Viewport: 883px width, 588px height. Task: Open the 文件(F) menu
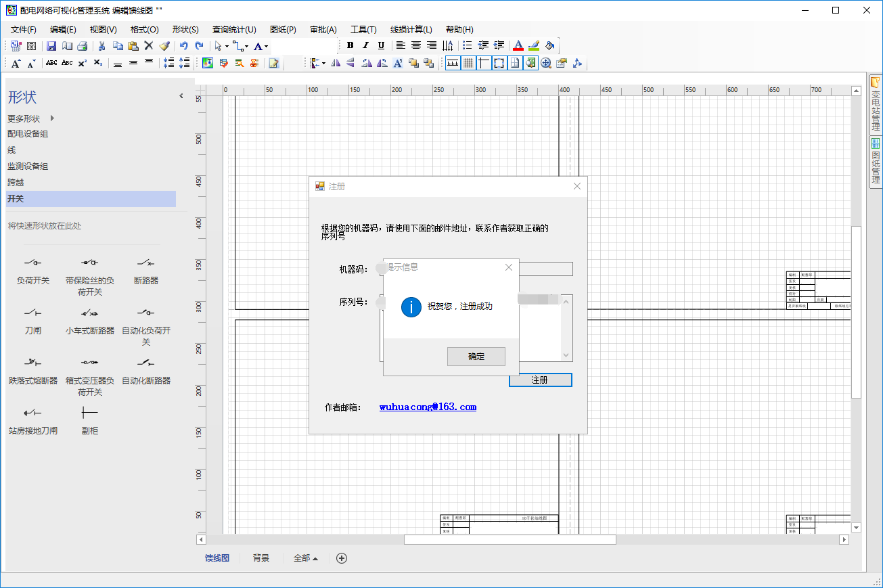(24, 30)
